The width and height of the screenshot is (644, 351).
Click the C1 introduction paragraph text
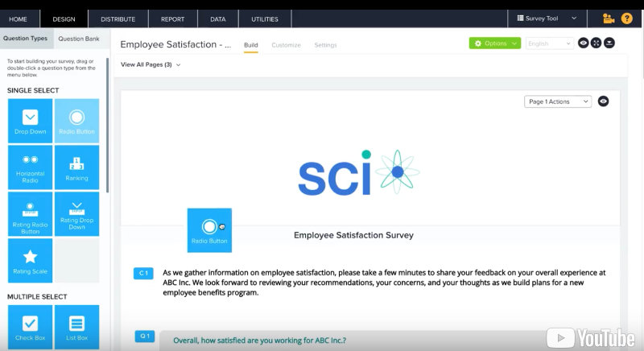(384, 283)
